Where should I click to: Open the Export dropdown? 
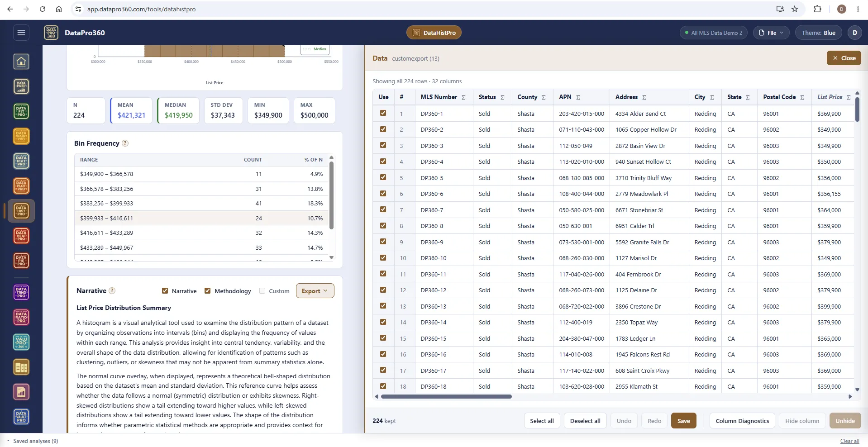click(315, 291)
